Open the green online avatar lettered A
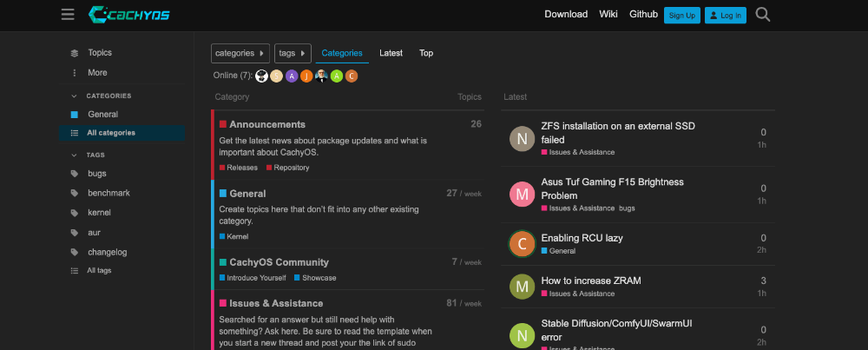The image size is (868, 350). pos(337,76)
